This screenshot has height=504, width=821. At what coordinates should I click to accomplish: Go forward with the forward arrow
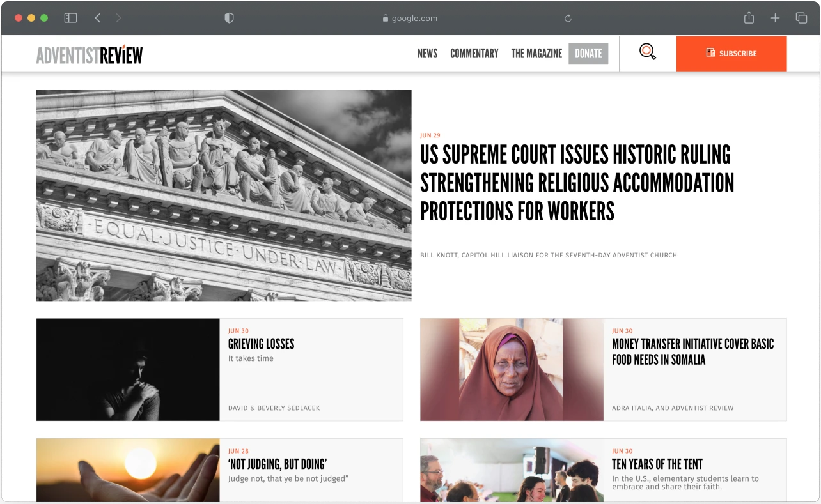(118, 18)
